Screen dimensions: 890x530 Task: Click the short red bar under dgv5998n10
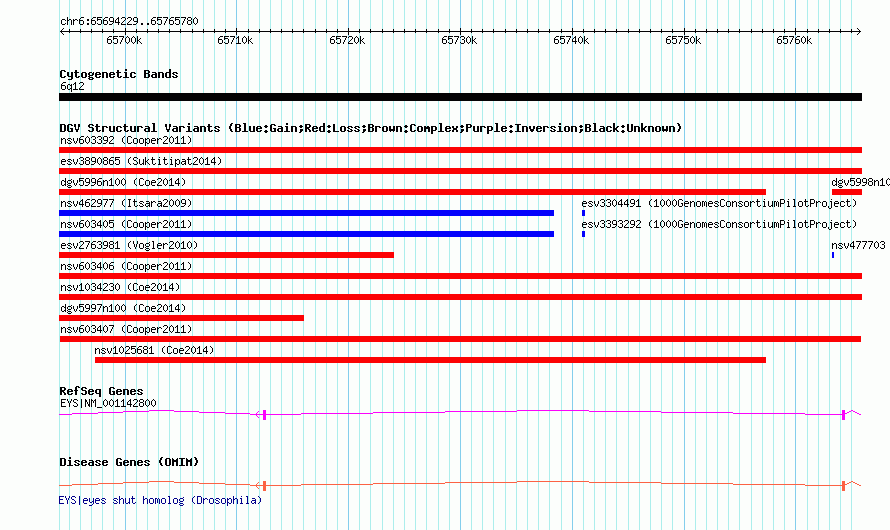point(847,192)
